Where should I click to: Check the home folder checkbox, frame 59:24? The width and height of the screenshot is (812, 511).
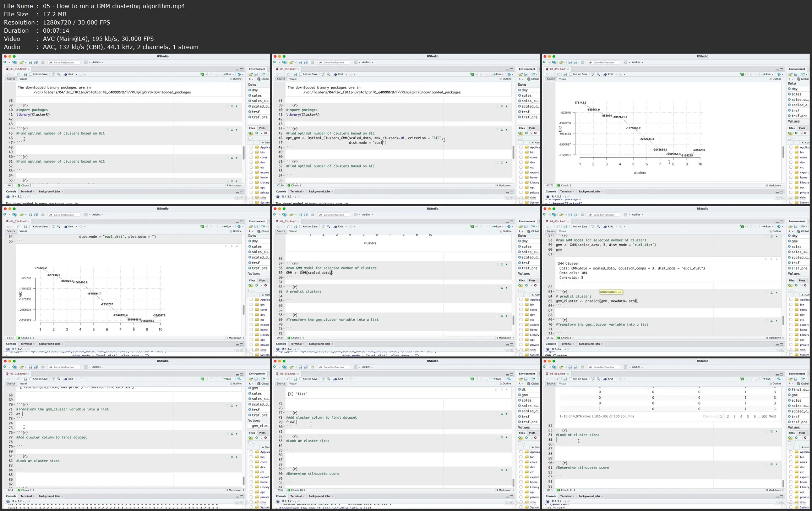click(x=521, y=330)
